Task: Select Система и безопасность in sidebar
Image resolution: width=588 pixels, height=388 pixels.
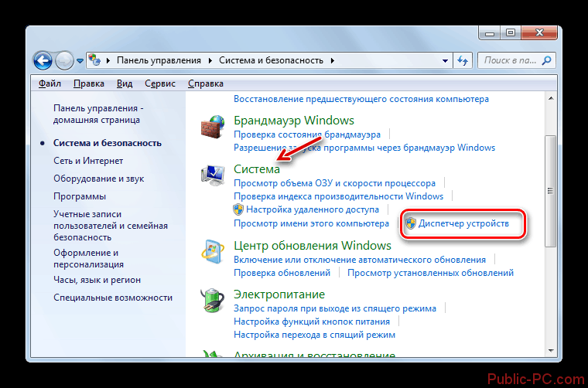Action: (x=108, y=143)
